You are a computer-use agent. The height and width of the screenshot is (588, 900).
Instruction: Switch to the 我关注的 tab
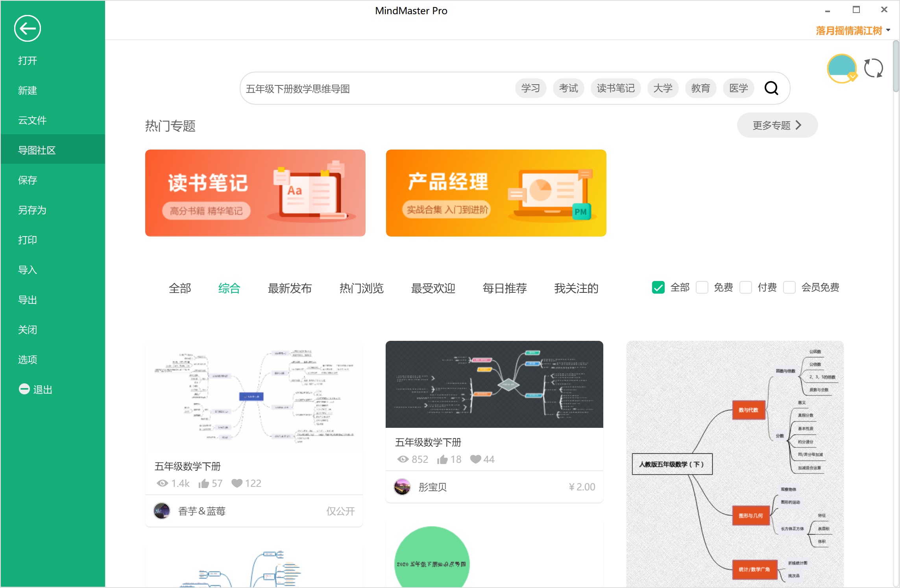576,288
